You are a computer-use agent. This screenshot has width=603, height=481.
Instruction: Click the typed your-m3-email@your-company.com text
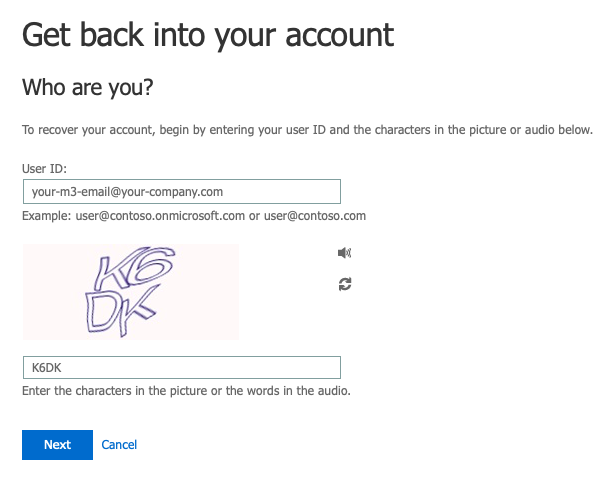point(127,191)
